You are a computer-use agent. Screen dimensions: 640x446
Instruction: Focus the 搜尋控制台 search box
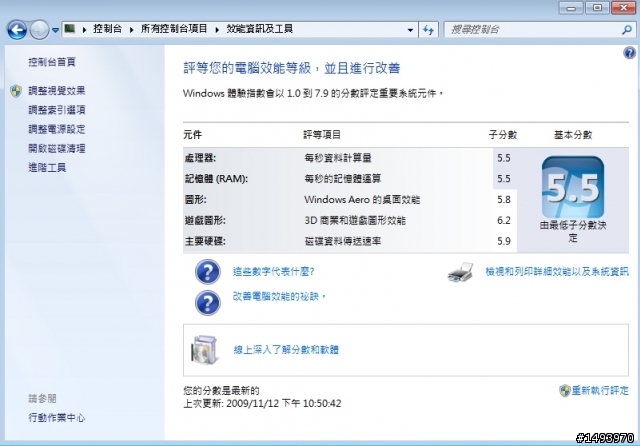[534, 29]
